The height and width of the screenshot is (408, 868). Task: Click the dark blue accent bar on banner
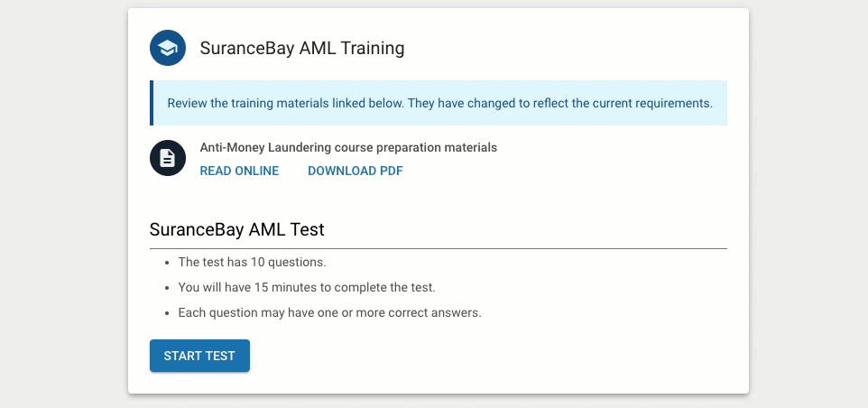click(x=151, y=103)
